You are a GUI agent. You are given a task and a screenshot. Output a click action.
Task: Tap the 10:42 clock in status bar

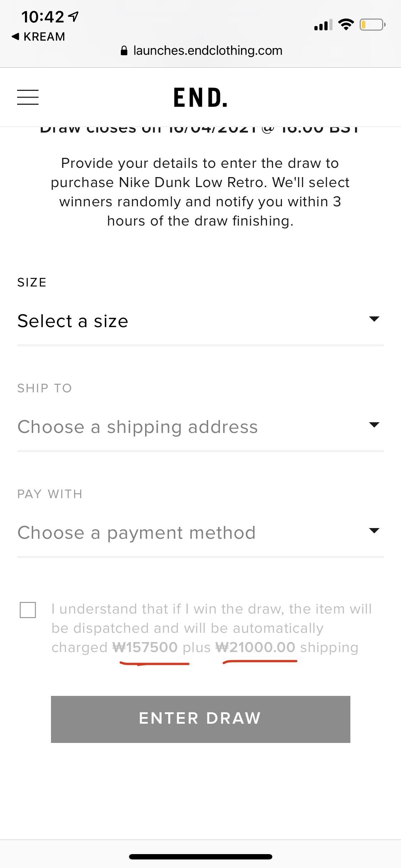click(x=42, y=17)
